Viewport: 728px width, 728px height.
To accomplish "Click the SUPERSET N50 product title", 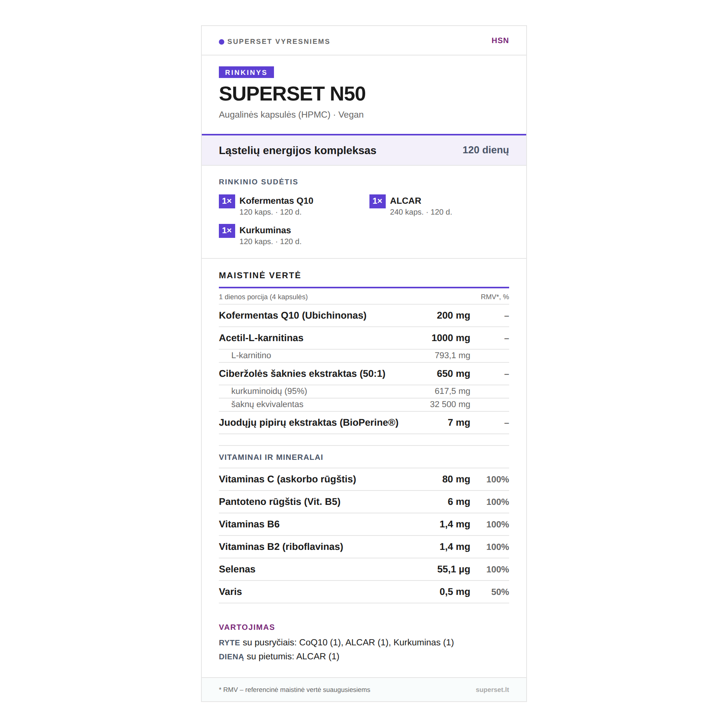I will [292, 94].
